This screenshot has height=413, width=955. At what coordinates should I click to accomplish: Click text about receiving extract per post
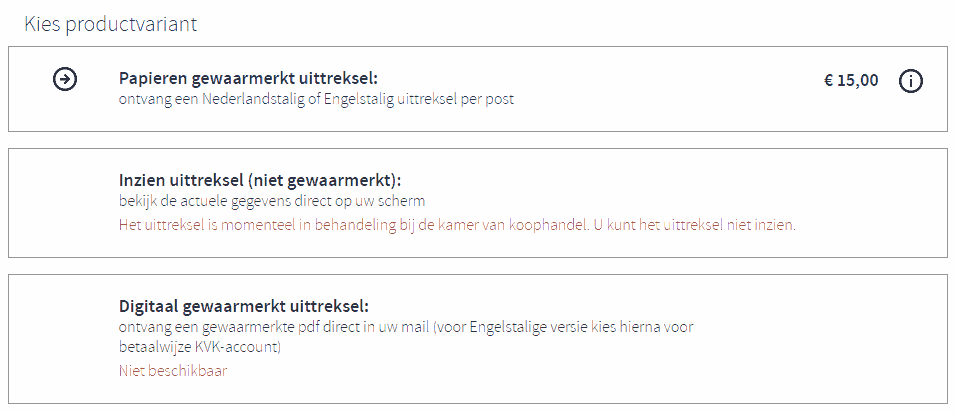click(316, 99)
